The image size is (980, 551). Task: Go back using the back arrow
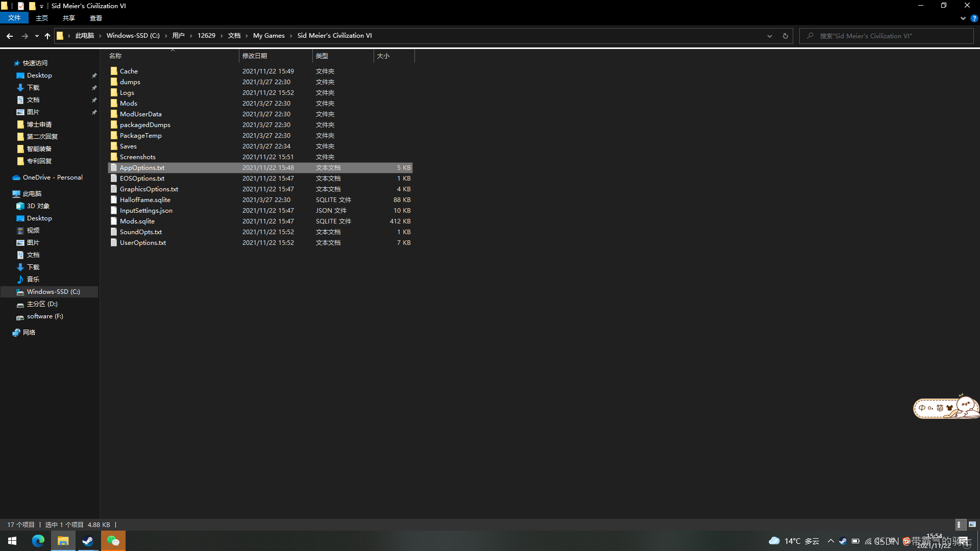10,36
